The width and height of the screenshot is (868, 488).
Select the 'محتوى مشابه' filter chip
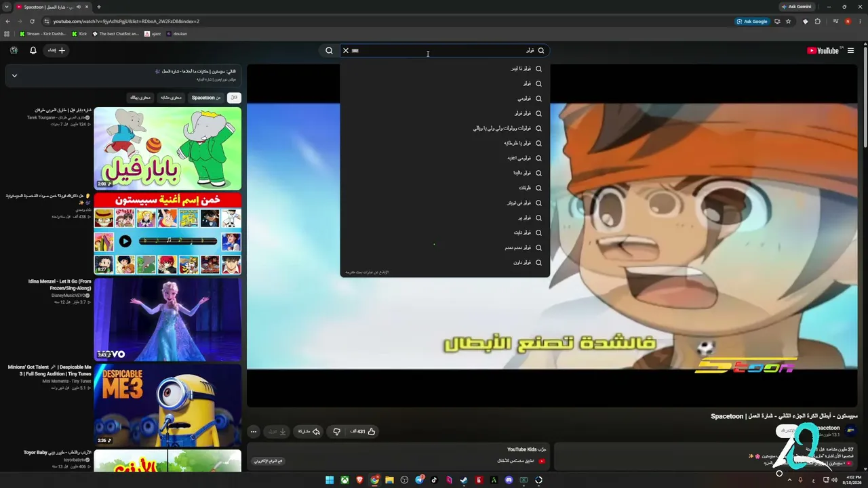pos(171,98)
